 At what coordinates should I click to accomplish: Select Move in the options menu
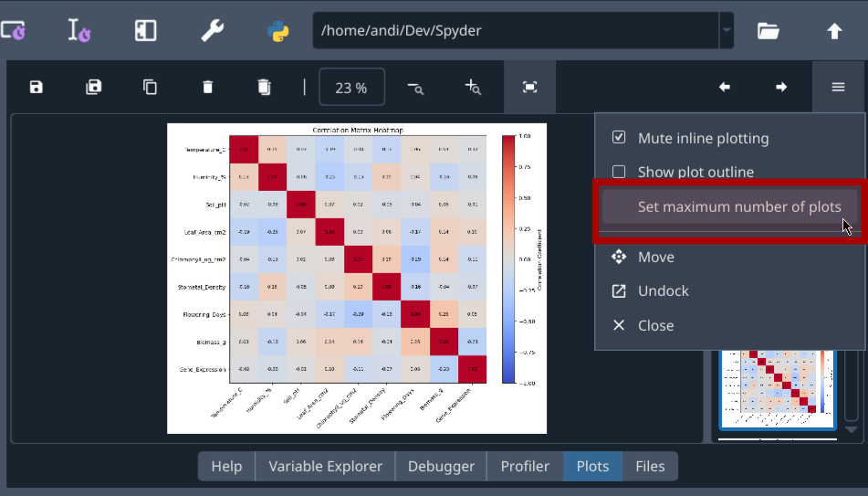(x=729, y=258)
